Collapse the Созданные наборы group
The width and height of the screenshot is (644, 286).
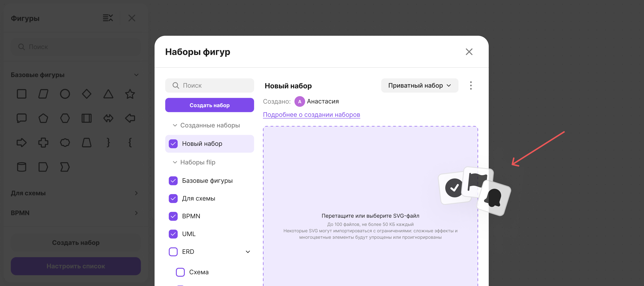175,125
